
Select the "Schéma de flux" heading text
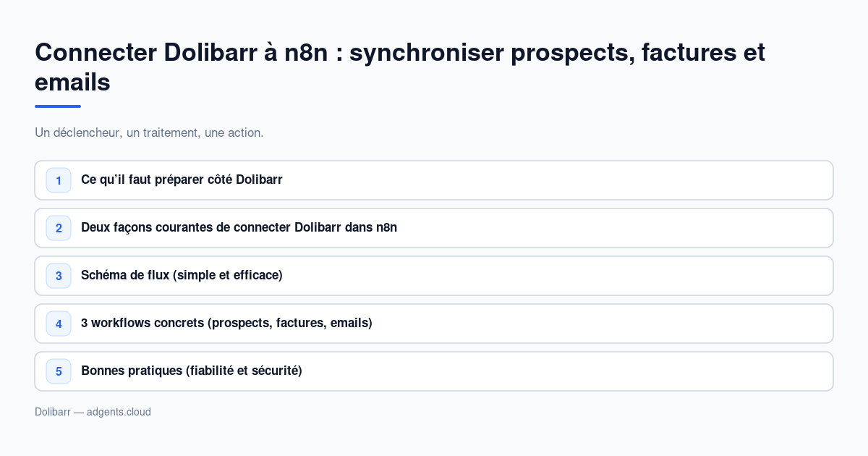(125, 275)
